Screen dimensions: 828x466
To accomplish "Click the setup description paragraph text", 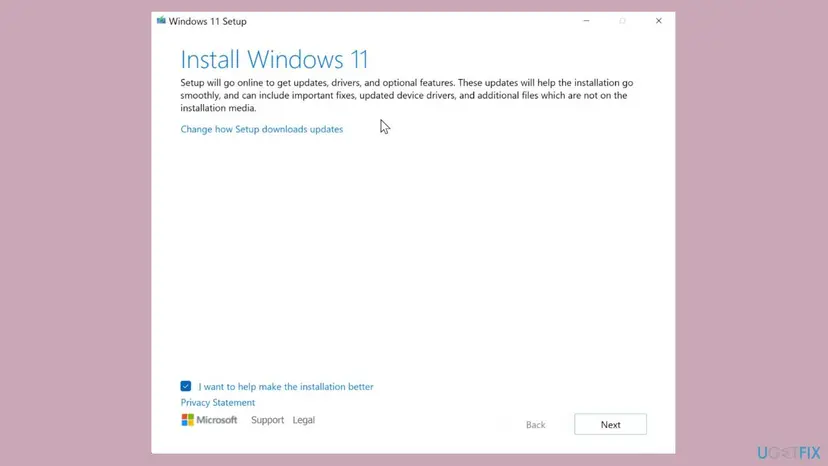I will pos(407,96).
